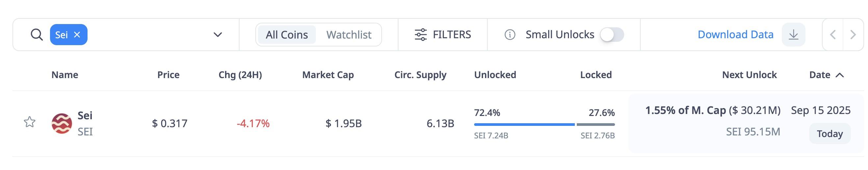This screenshot has width=868, height=170.
Task: Click the filters sliders icon
Action: pos(421,34)
